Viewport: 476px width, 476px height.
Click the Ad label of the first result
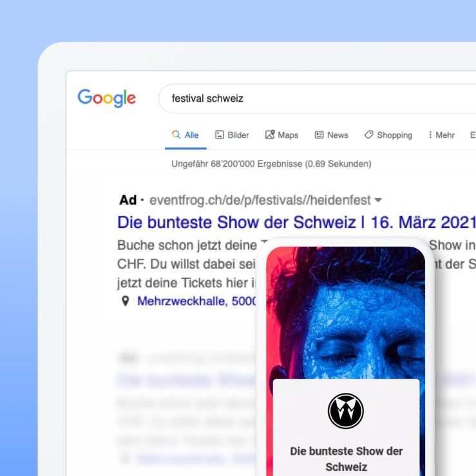tap(128, 200)
